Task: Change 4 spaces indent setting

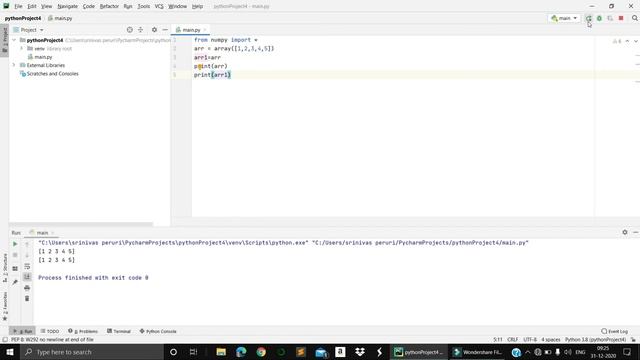Action: click(x=551, y=340)
